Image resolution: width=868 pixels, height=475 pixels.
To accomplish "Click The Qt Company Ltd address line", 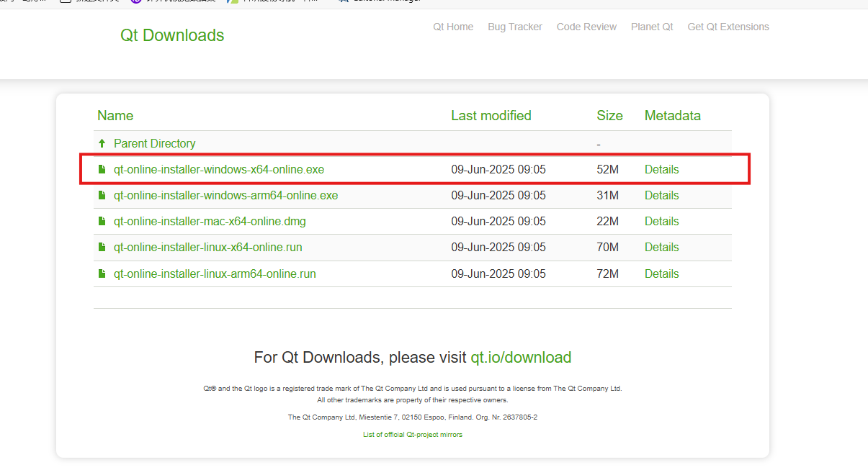I will [x=413, y=417].
